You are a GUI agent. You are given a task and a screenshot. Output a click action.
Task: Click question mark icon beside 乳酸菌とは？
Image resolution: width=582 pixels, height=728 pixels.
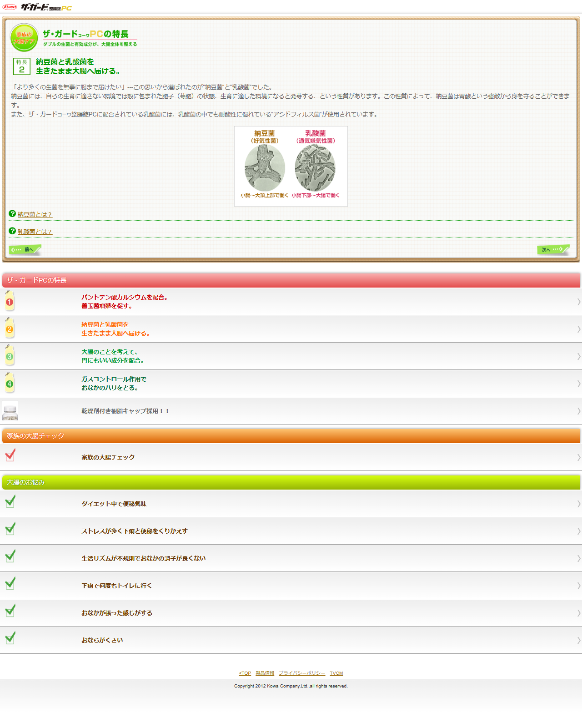[12, 231]
